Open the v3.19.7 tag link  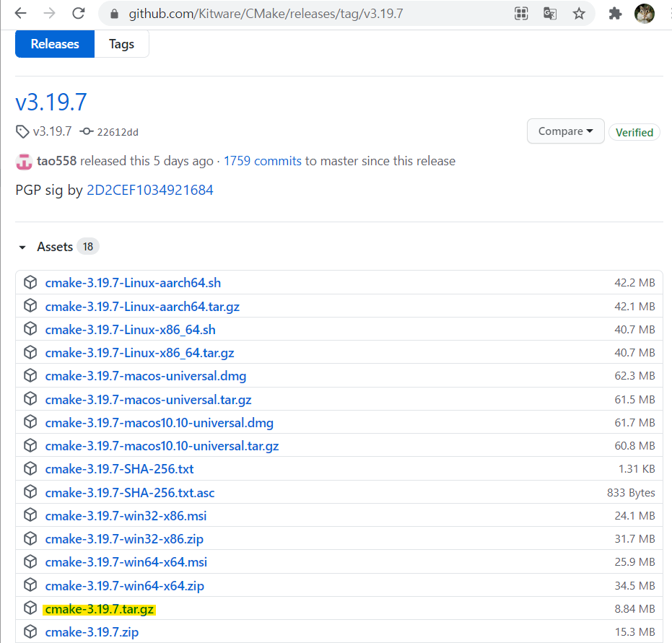[52, 131]
